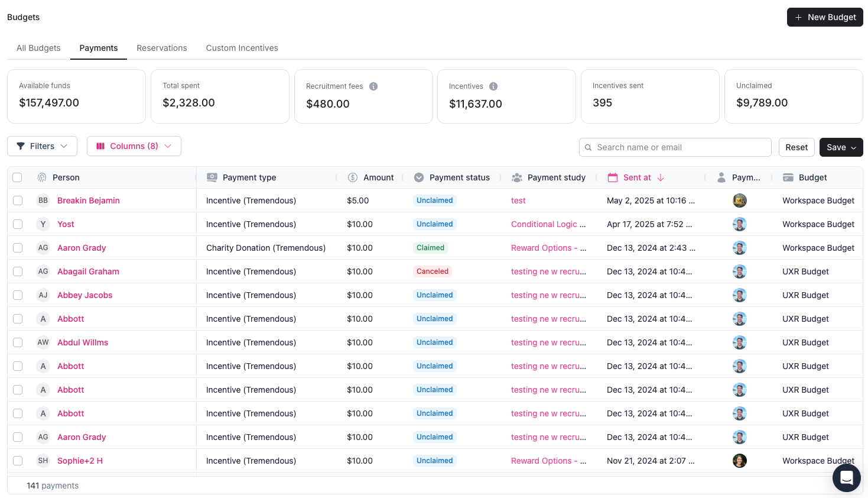868x498 pixels.
Task: Select the Abagail Graham row checkbox
Action: tap(18, 271)
